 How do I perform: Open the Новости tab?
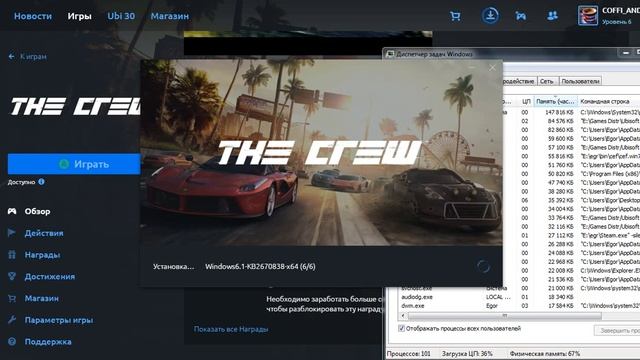[33, 16]
